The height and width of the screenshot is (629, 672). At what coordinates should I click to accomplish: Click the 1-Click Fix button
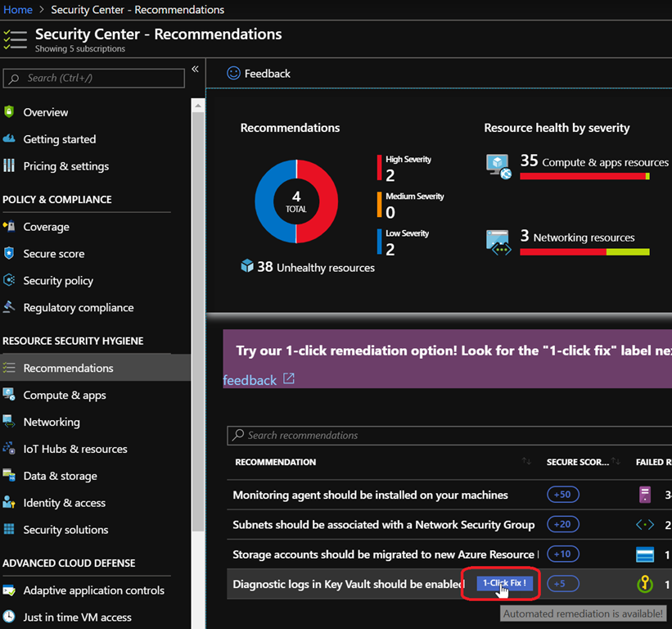pos(504,584)
